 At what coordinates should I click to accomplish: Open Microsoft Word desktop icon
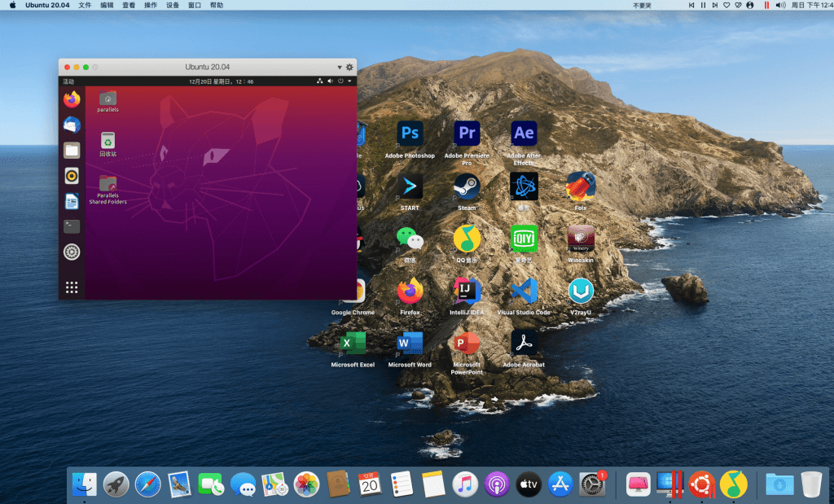click(x=410, y=344)
